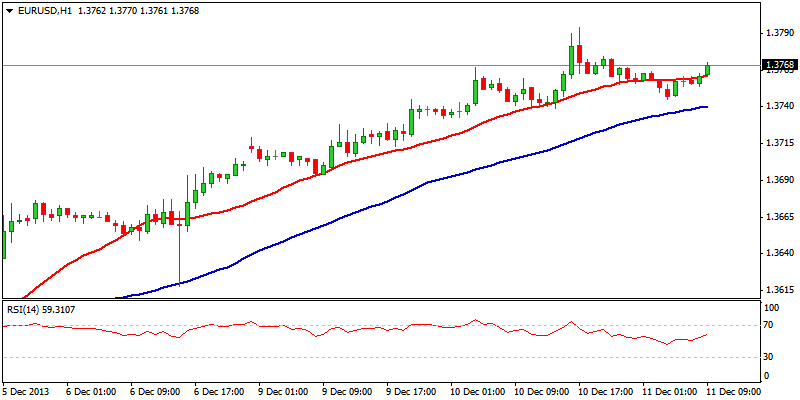Screen dimensions: 800x400
Task: Click the 1.3715 price axis label
Action: tap(779, 143)
